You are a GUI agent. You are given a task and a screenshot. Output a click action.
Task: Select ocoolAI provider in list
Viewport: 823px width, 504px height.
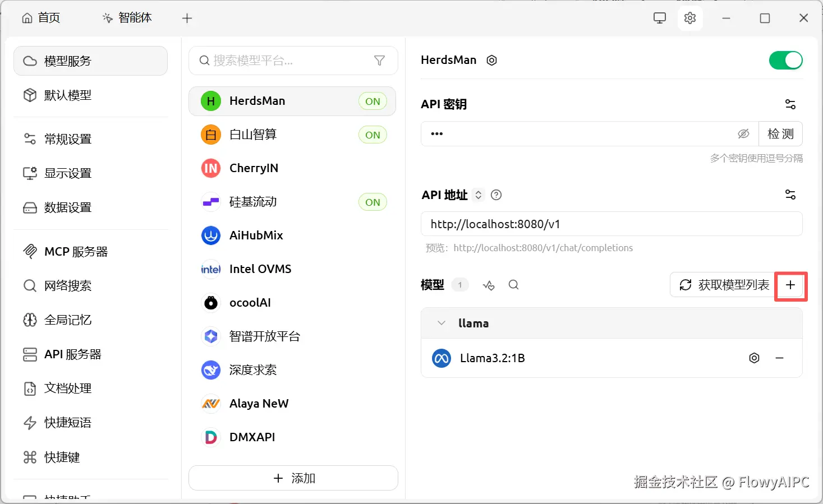(292, 303)
